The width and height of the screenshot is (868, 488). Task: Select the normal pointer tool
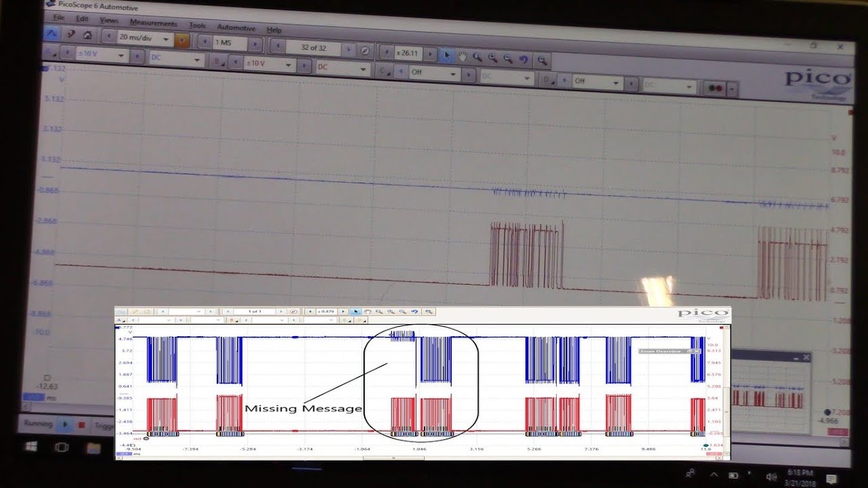[447, 55]
